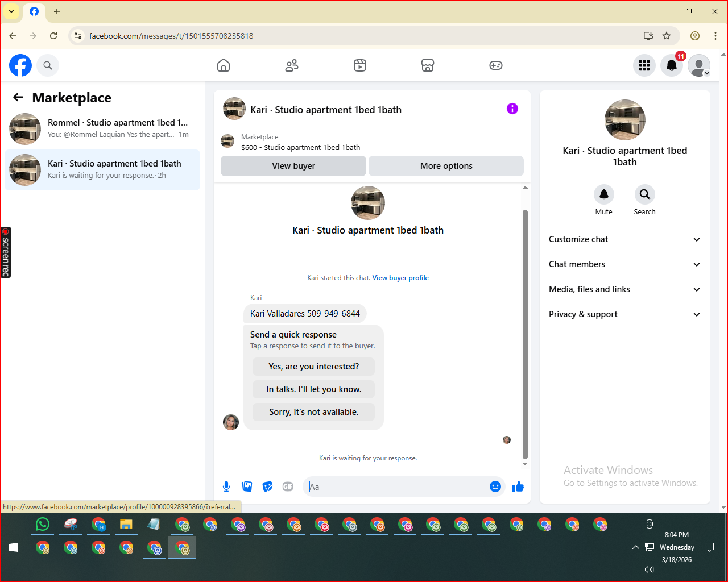Choose a GIF icon
Screen dimensions: 728x582
pyautogui.click(x=288, y=487)
